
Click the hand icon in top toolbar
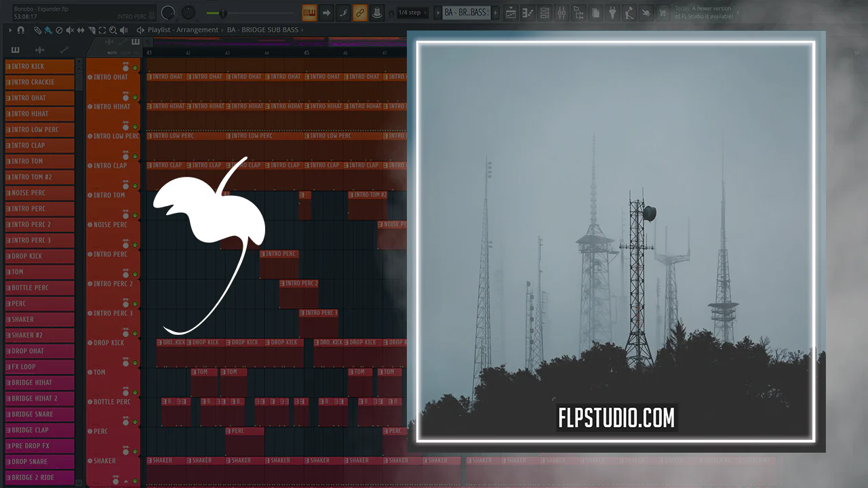point(646,12)
